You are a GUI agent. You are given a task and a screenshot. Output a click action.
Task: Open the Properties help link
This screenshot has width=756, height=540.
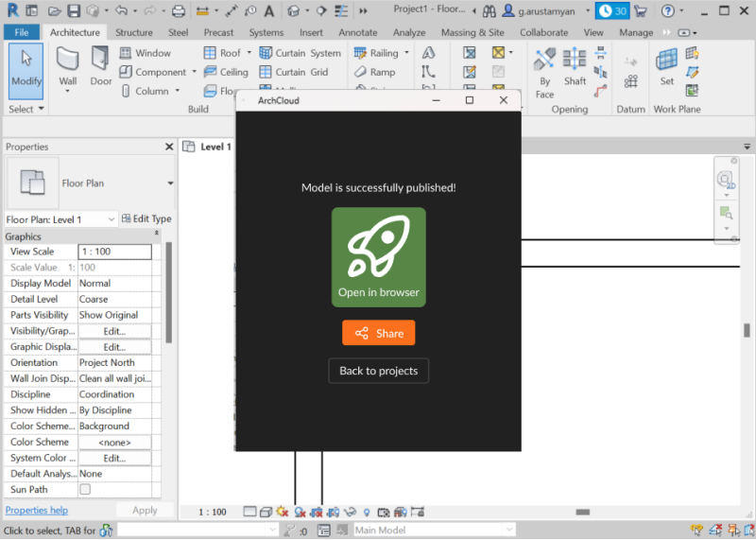(x=37, y=511)
